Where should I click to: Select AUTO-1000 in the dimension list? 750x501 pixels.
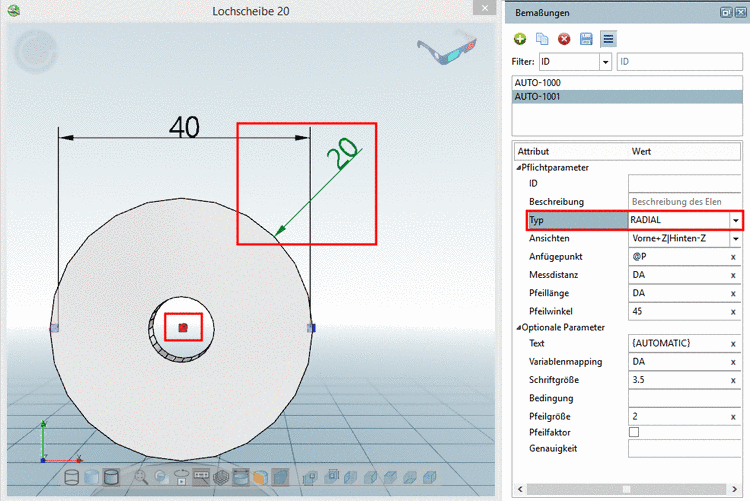627,83
